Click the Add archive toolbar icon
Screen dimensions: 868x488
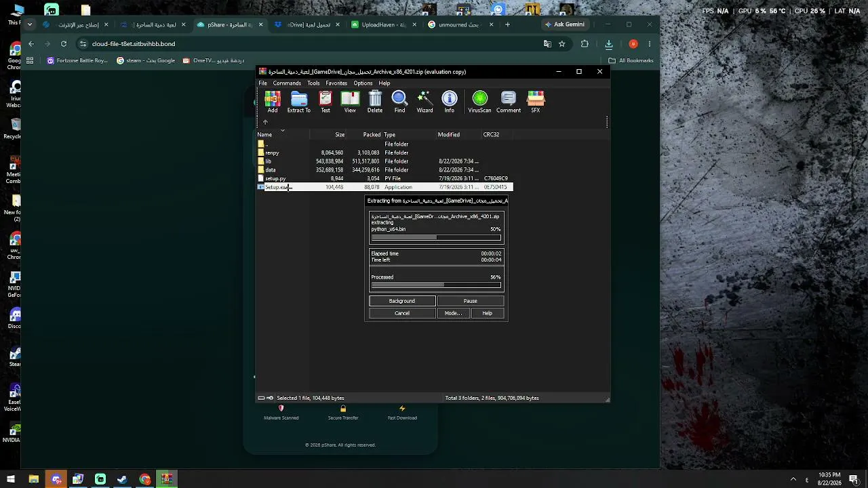click(273, 102)
